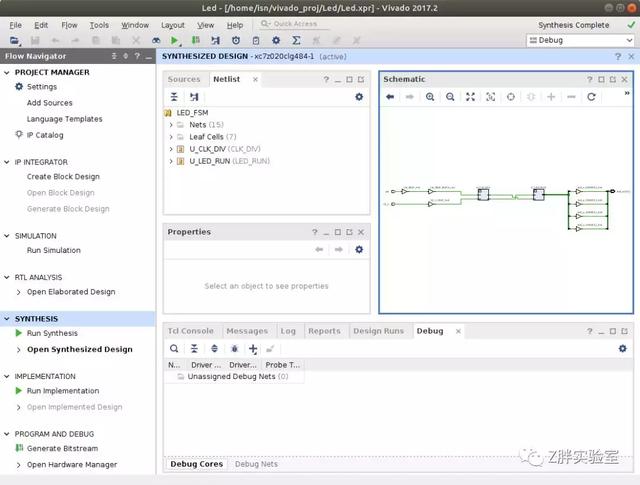Open Debug panel settings gear
This screenshot has height=485, width=640.
pos(622,349)
